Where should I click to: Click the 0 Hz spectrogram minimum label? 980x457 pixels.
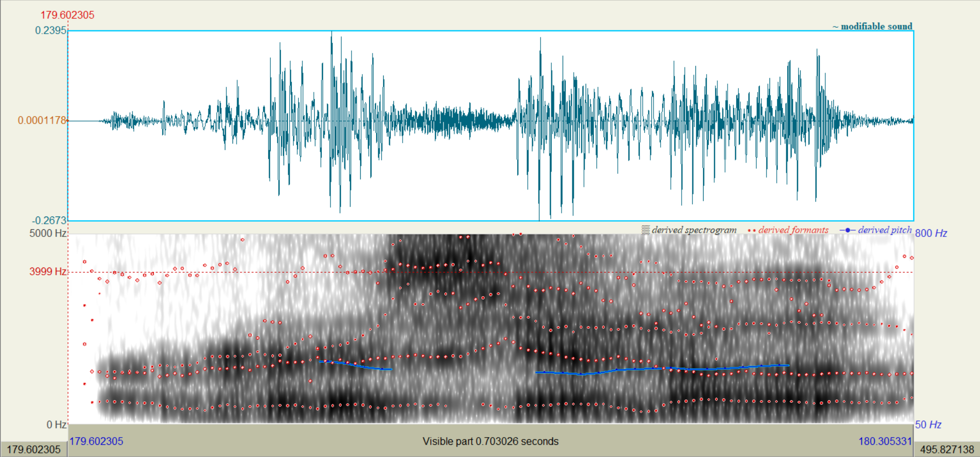click(x=56, y=425)
